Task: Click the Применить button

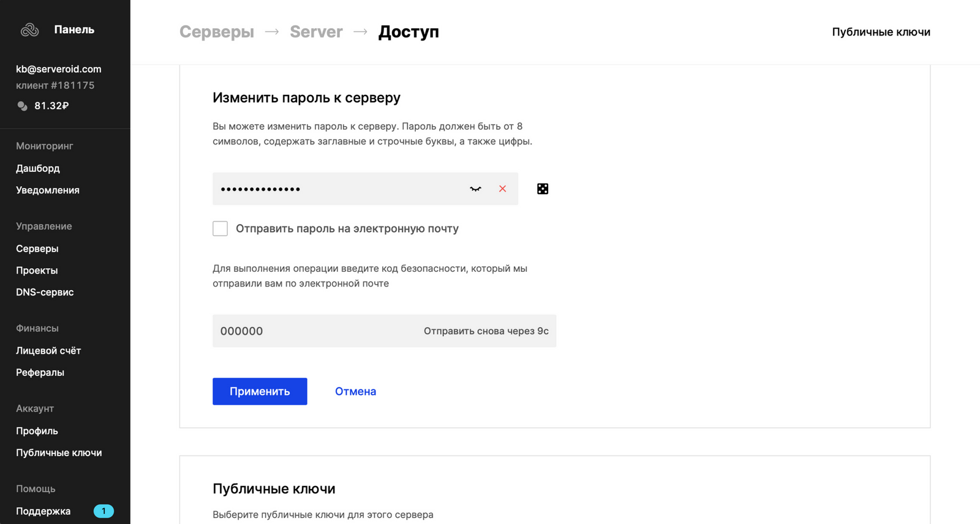Action: [260, 391]
